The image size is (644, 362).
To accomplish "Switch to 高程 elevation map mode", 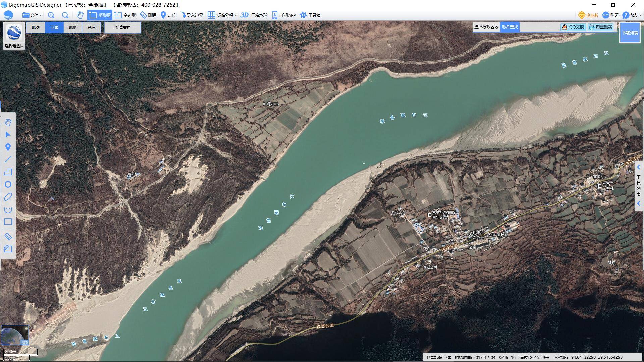I will (91, 27).
